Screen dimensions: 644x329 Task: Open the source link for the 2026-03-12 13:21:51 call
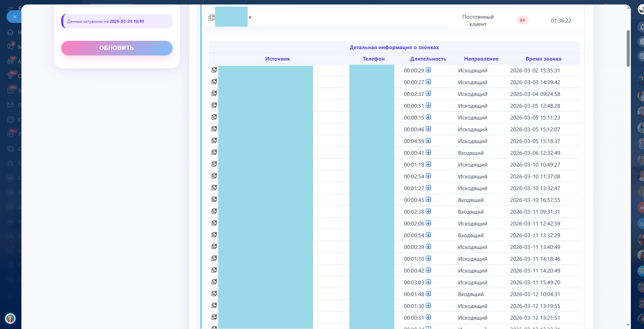click(x=214, y=317)
